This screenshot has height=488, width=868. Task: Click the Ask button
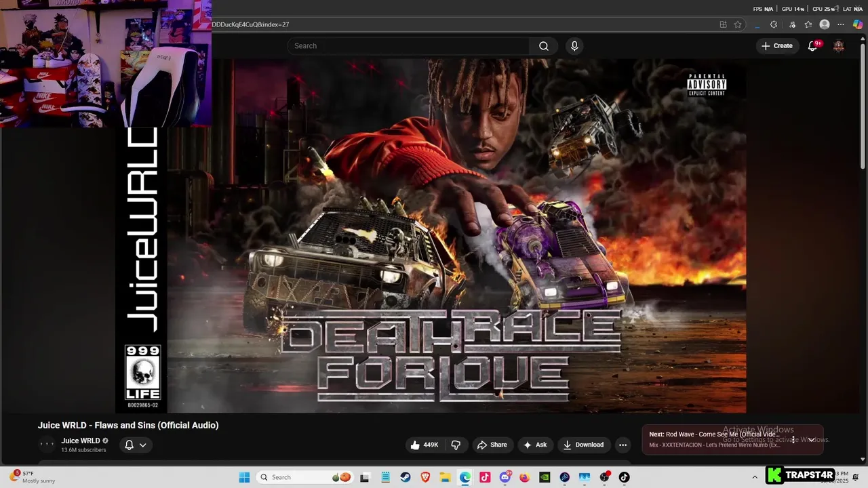pos(534,445)
